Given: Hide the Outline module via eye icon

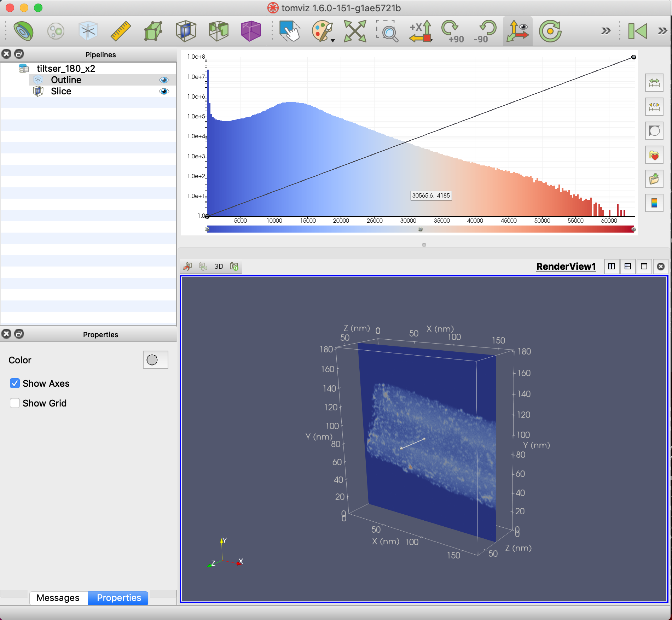Looking at the screenshot, I should (x=164, y=80).
